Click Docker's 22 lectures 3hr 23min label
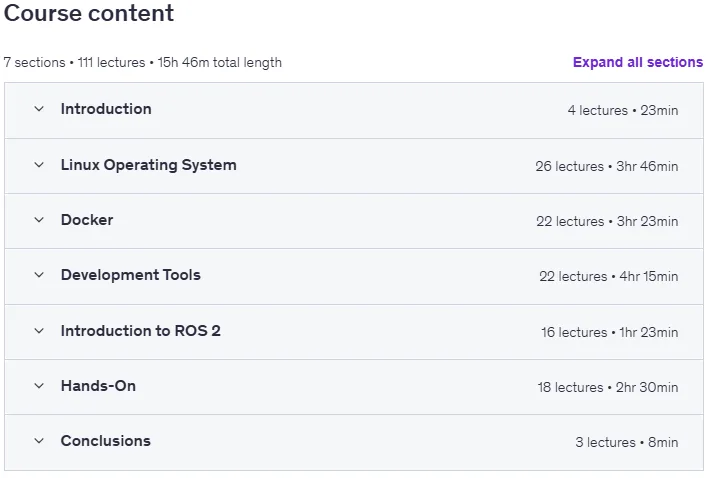 tap(607, 222)
